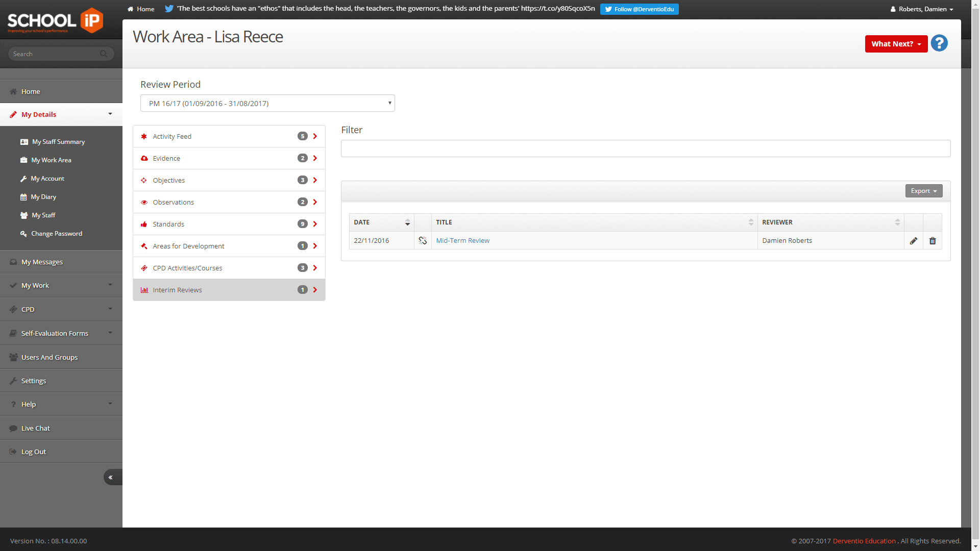Open the Review Period dropdown
The width and height of the screenshot is (980, 551).
coord(267,103)
